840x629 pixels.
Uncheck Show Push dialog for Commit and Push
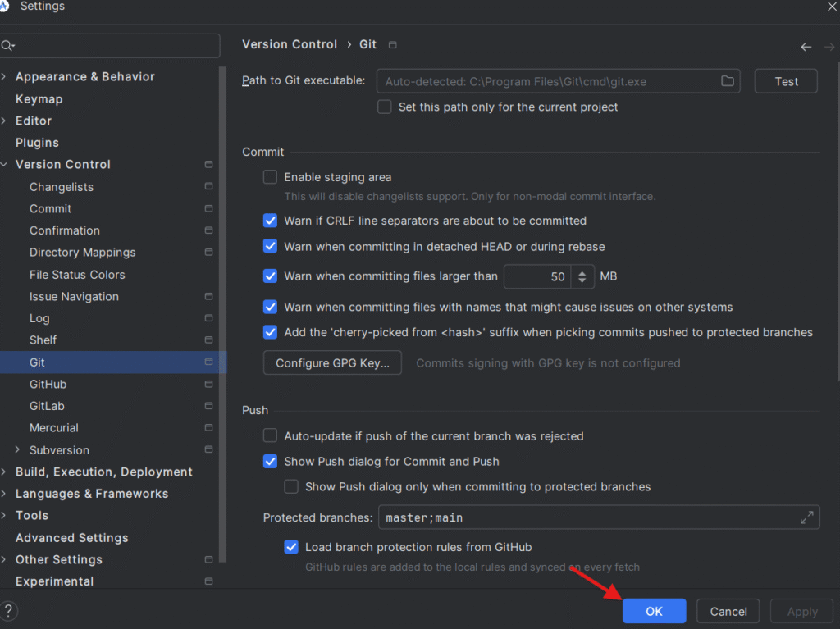pyautogui.click(x=270, y=462)
